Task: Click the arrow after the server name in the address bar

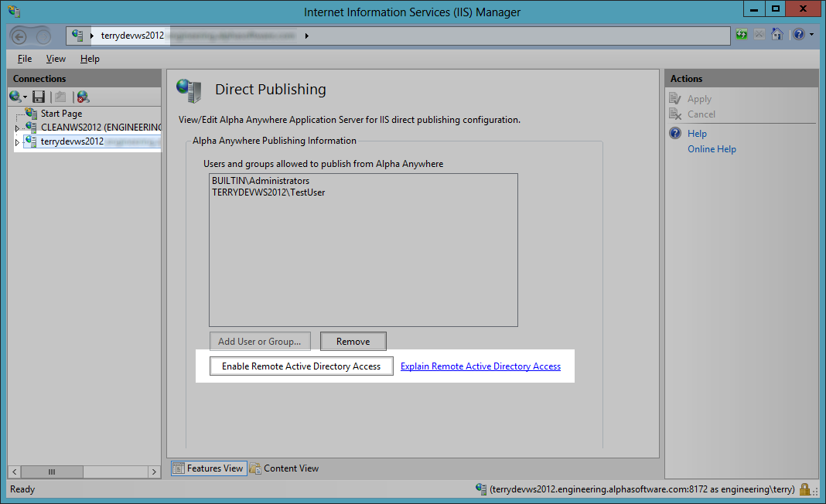Action: [x=306, y=36]
